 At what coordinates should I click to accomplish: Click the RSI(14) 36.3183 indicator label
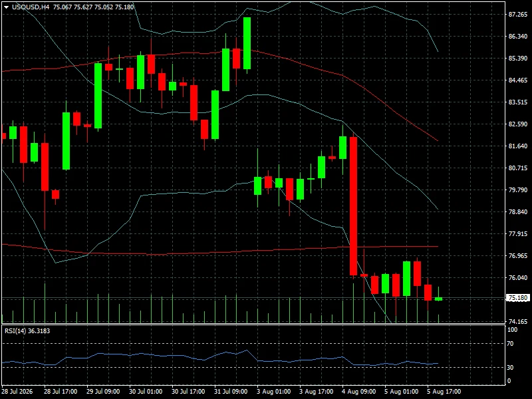coord(27,331)
